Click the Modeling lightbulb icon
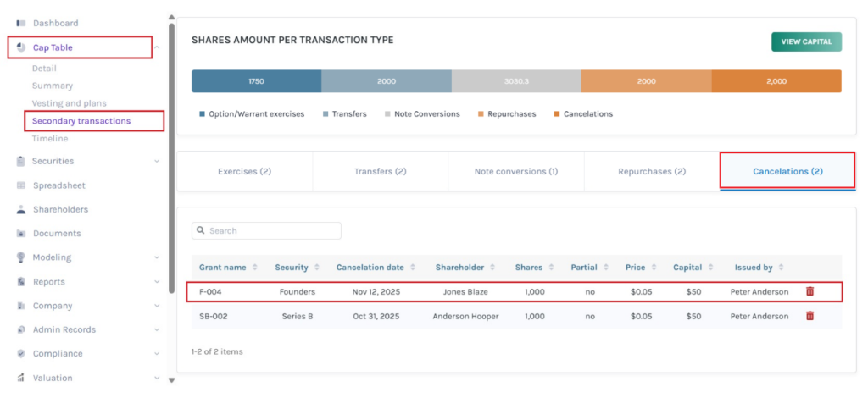 click(x=21, y=257)
